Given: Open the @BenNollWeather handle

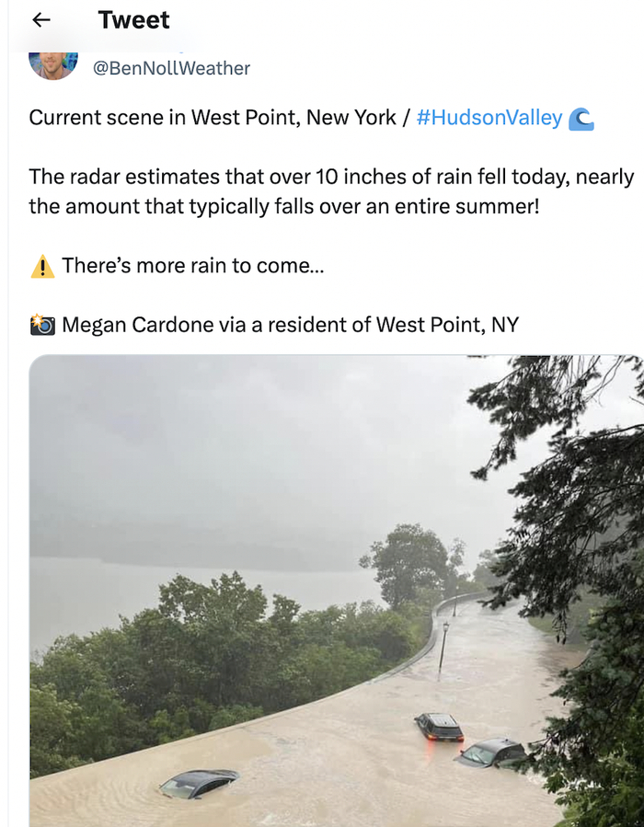Looking at the screenshot, I should 171,68.
